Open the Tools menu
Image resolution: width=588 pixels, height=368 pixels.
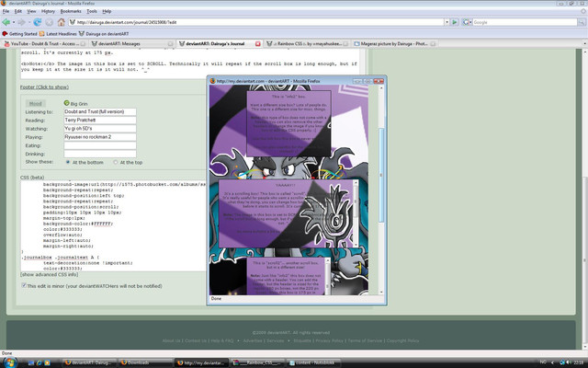coord(92,11)
